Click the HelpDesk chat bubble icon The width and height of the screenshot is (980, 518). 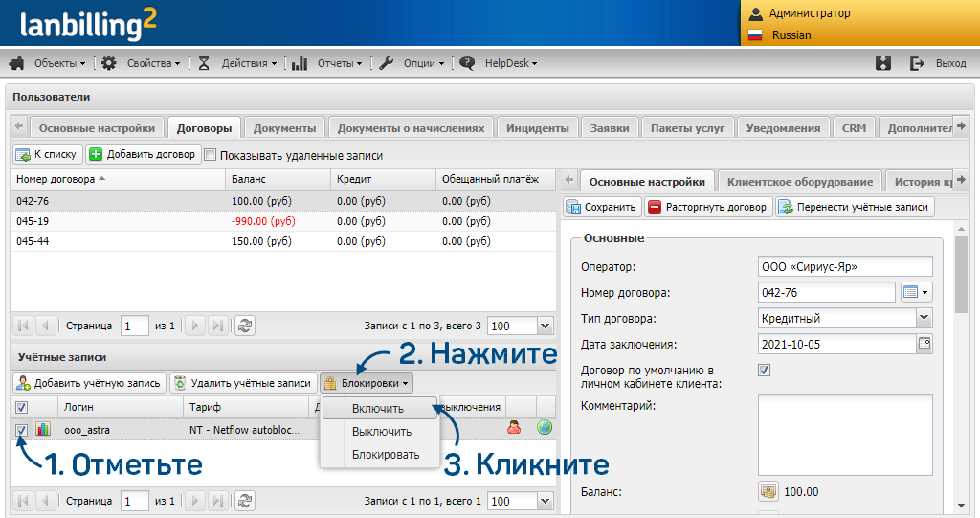[x=467, y=63]
